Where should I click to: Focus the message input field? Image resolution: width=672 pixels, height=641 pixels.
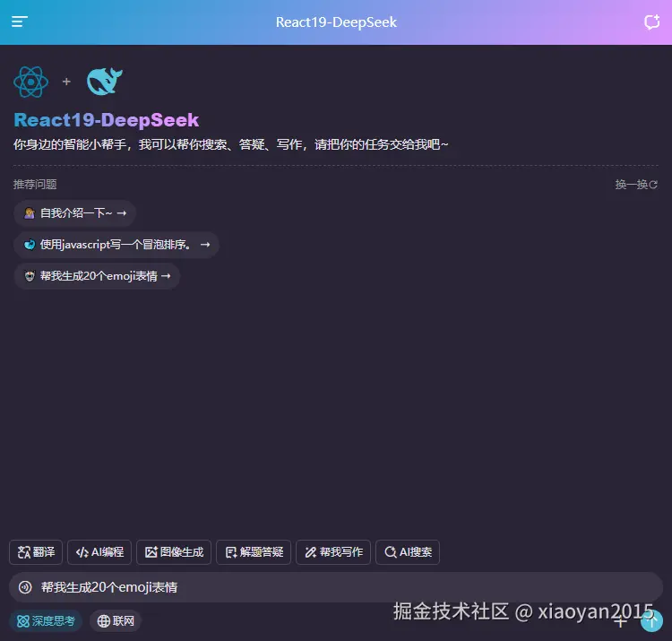(336, 587)
